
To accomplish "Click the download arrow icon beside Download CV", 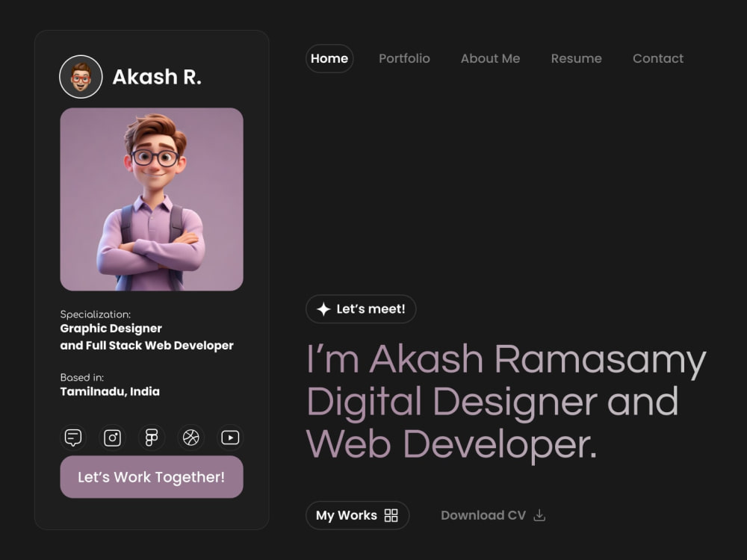I will (539, 515).
